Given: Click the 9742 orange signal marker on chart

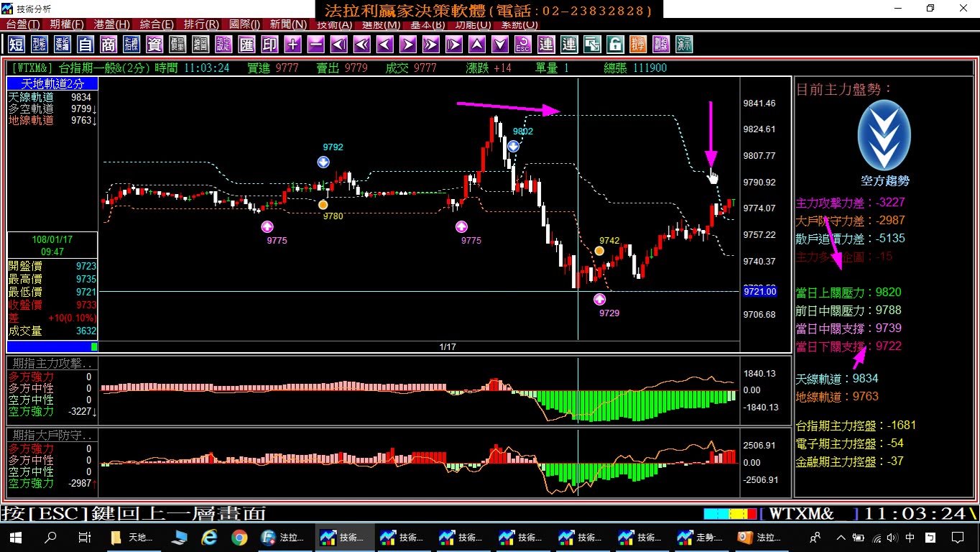Looking at the screenshot, I should click(x=599, y=251).
